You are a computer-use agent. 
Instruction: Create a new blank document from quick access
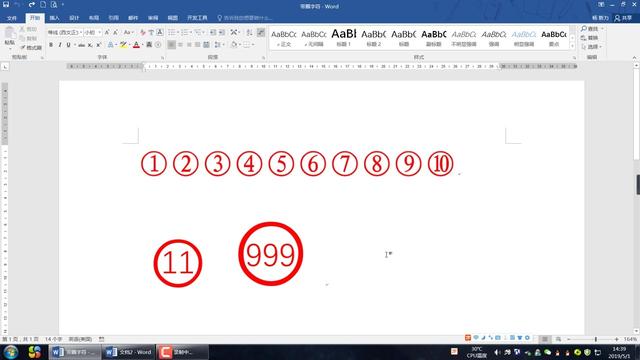43,4
